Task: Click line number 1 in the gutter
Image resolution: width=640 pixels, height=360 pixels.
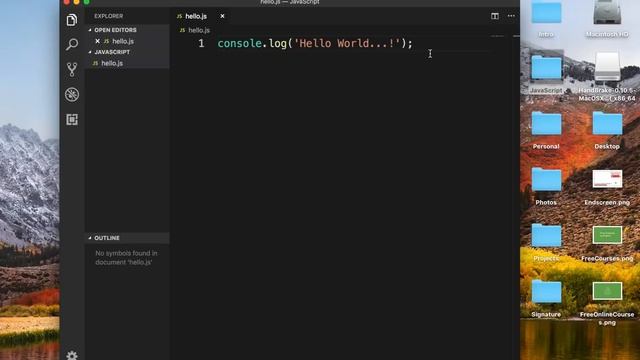Action: [x=201, y=43]
